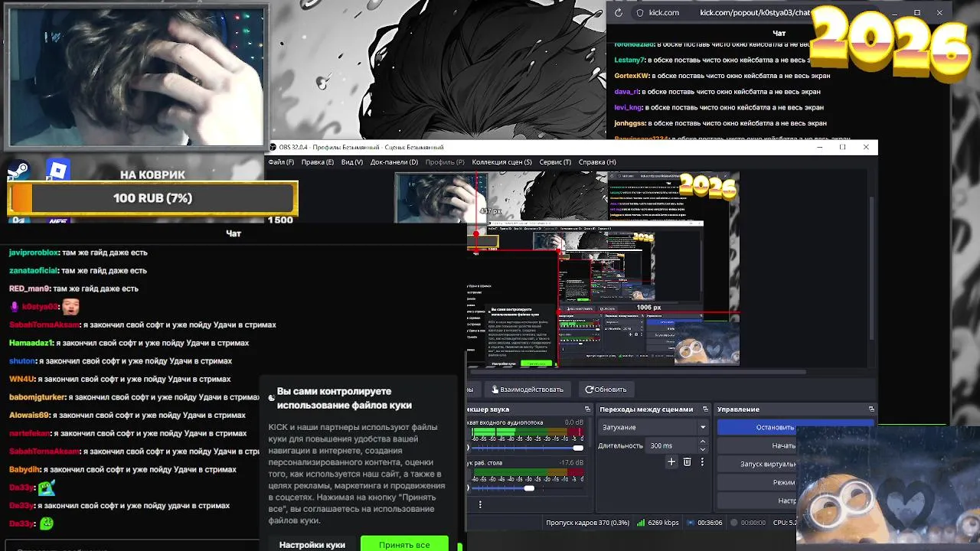The image size is (980, 551).
Task: Open the Файл (F) menu
Action: click(281, 162)
